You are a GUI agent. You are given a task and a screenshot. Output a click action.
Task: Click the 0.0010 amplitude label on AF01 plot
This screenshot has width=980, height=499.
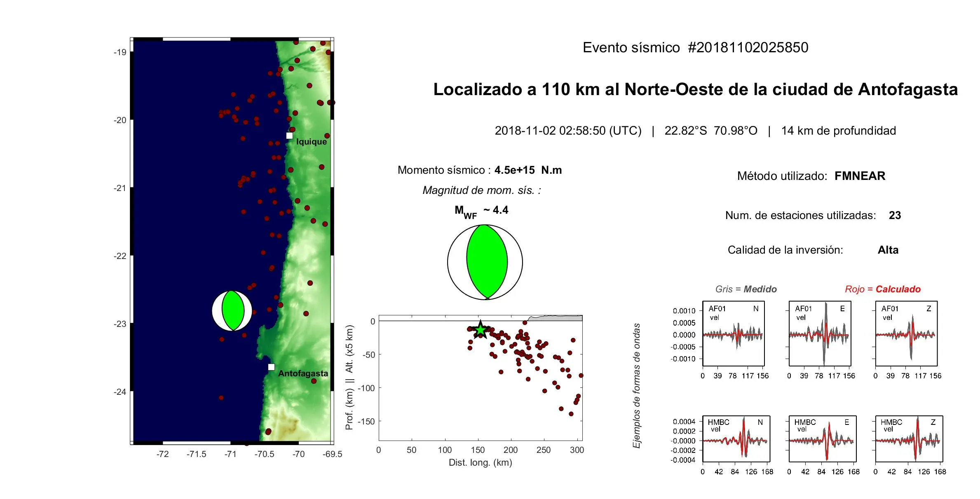(684, 311)
